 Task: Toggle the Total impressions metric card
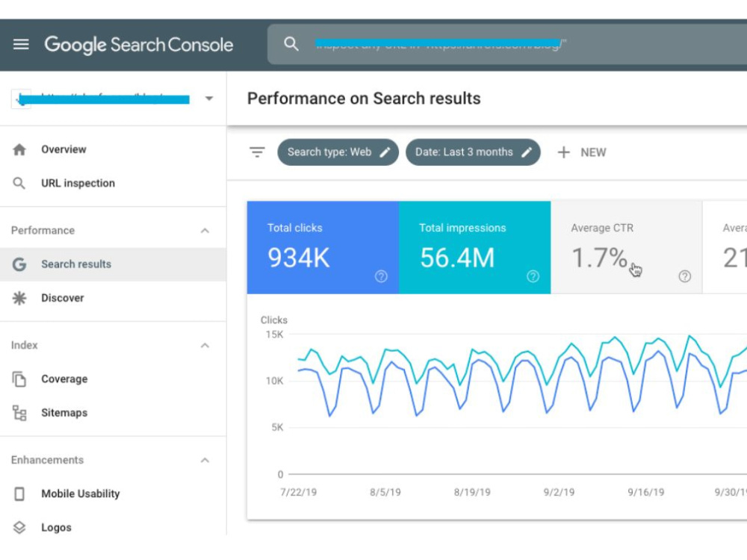point(475,247)
